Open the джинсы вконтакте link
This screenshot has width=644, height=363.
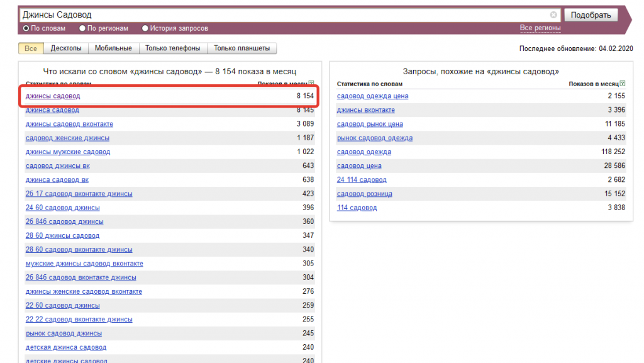pos(366,109)
